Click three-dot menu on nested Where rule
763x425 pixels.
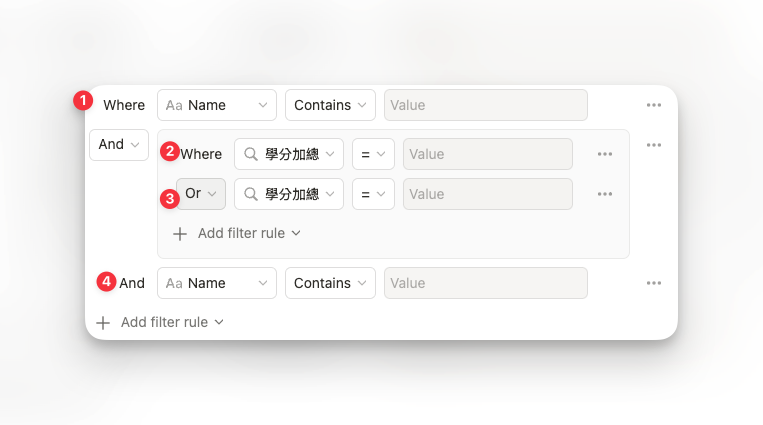coord(604,154)
